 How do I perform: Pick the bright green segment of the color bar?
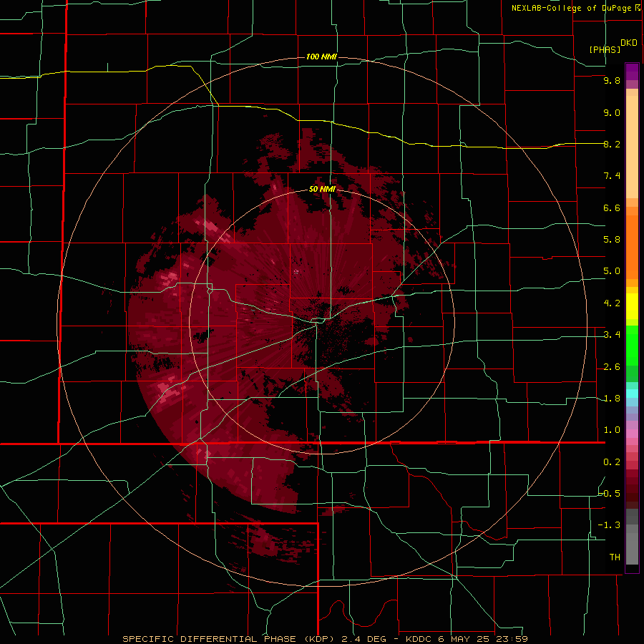click(632, 346)
